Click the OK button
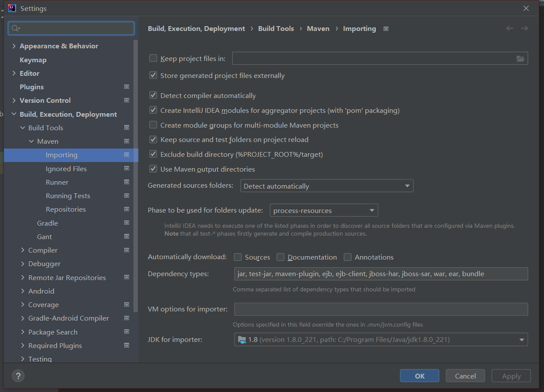The image size is (544, 392). pyautogui.click(x=420, y=376)
